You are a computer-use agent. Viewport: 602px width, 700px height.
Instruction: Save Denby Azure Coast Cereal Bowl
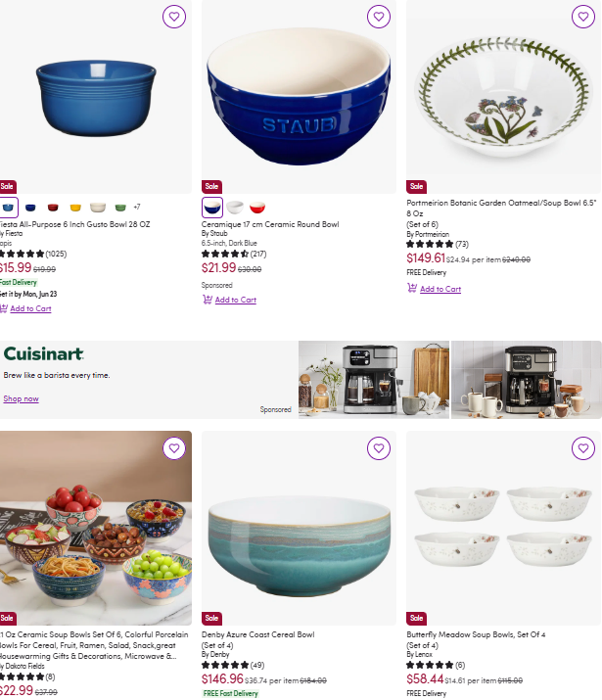(379, 448)
